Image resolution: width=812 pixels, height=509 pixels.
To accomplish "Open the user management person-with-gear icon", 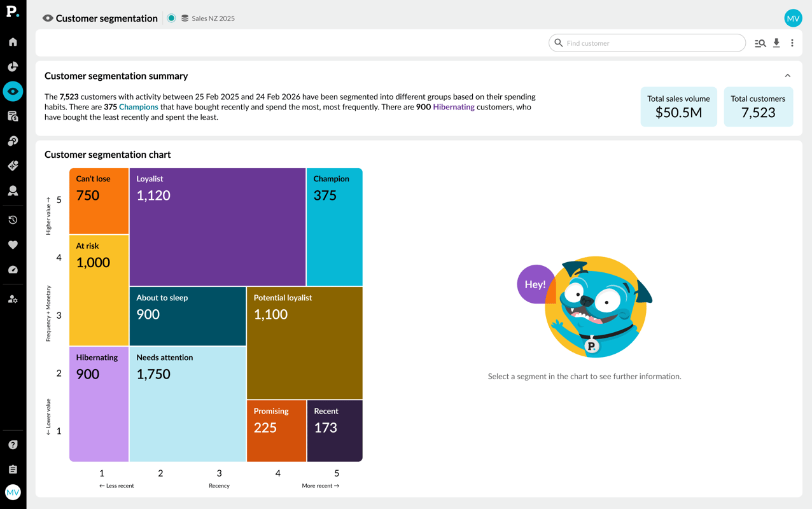I will pyautogui.click(x=13, y=298).
